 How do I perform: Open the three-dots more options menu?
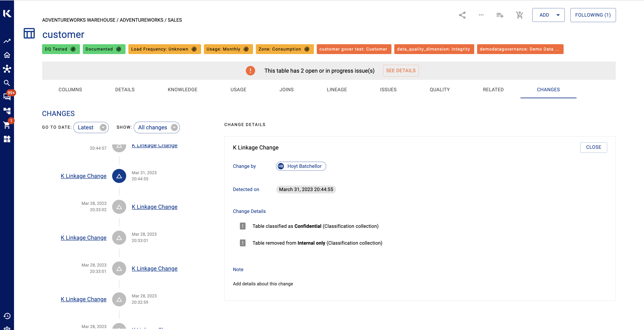pos(481,15)
